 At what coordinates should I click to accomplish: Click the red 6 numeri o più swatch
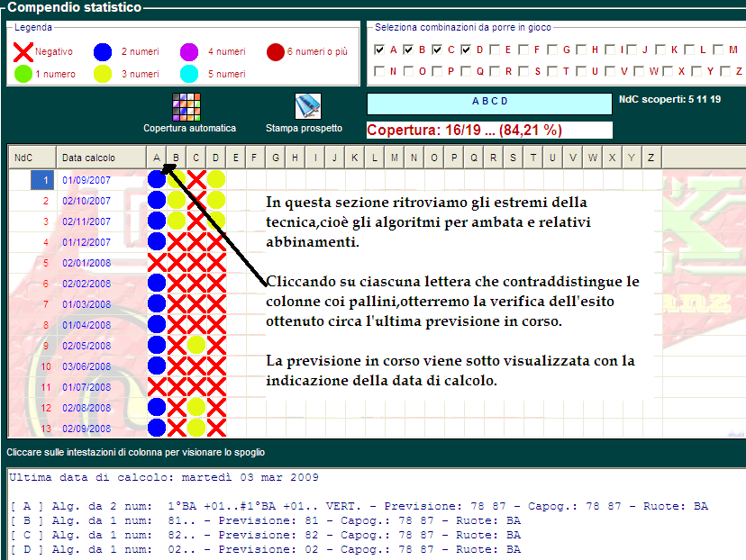[276, 52]
